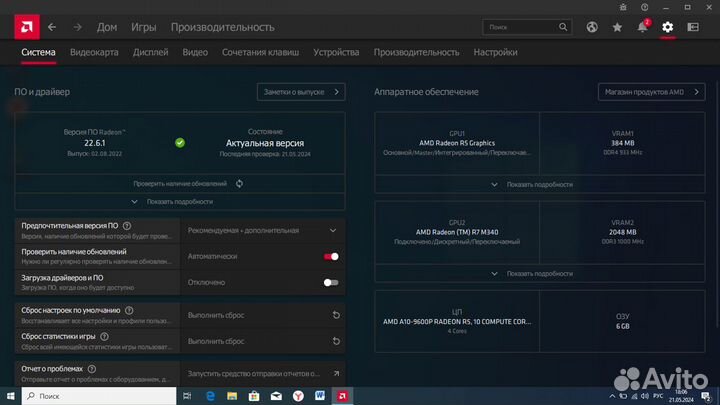Show help for Предпочтительная версия ПО
Image resolution: width=720 pixels, height=405 pixels.
tap(127, 226)
